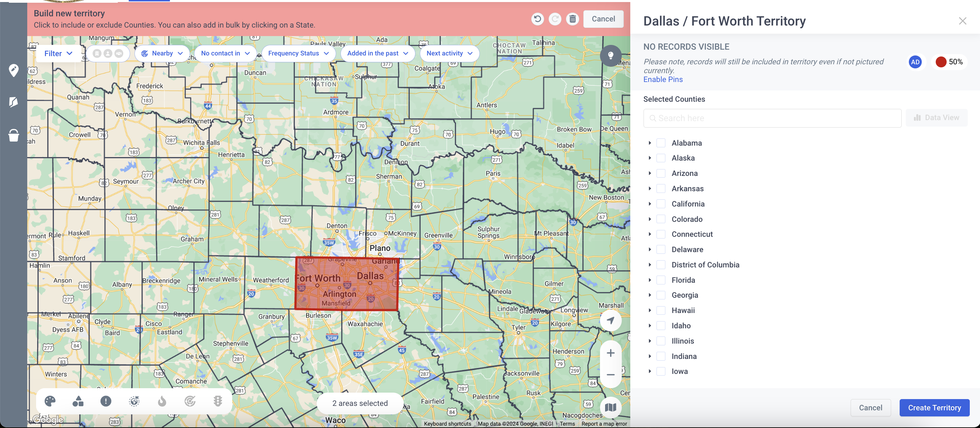Toggle company records building icon
The width and height of the screenshot is (980, 428).
click(97, 54)
